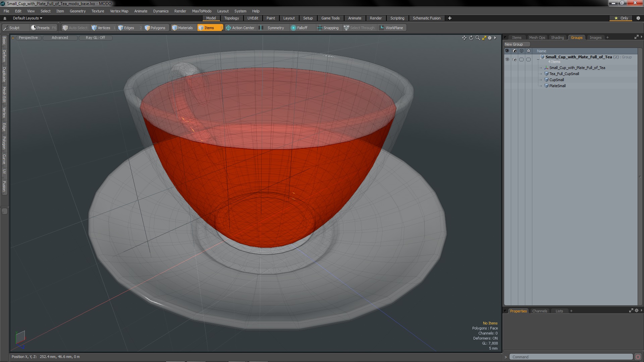The image size is (644, 362).
Task: Click the Ray GL Off display toggle
Action: click(x=95, y=38)
